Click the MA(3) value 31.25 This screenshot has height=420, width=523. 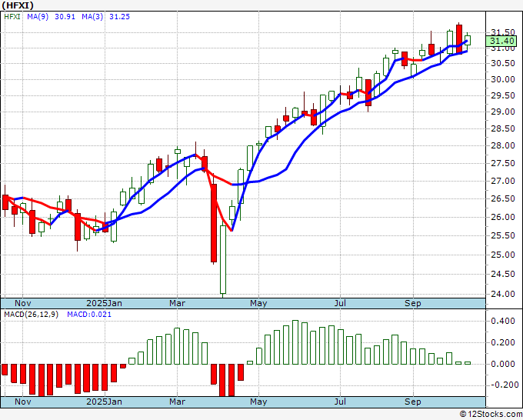(x=119, y=17)
